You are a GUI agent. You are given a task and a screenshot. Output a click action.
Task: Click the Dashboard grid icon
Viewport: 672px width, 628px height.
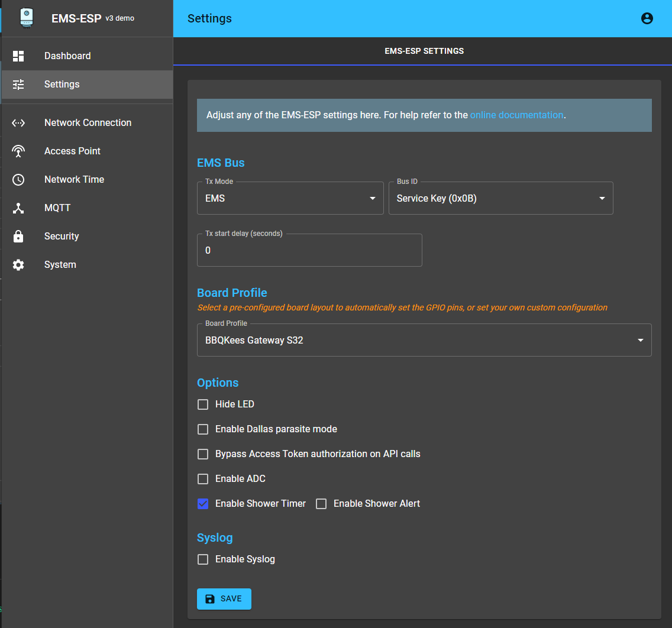click(x=18, y=56)
